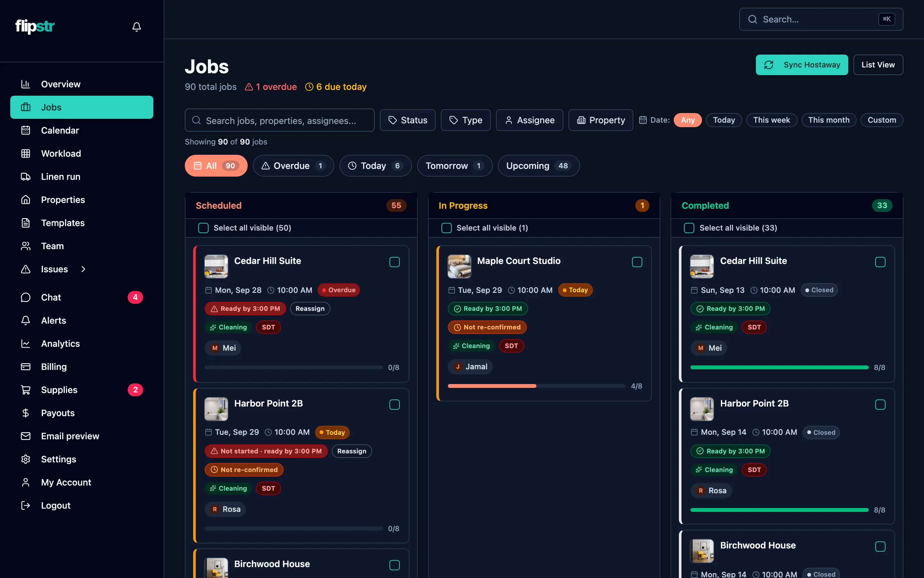The height and width of the screenshot is (578, 924).
Task: Open Settings gear icon
Action: [x=26, y=459]
